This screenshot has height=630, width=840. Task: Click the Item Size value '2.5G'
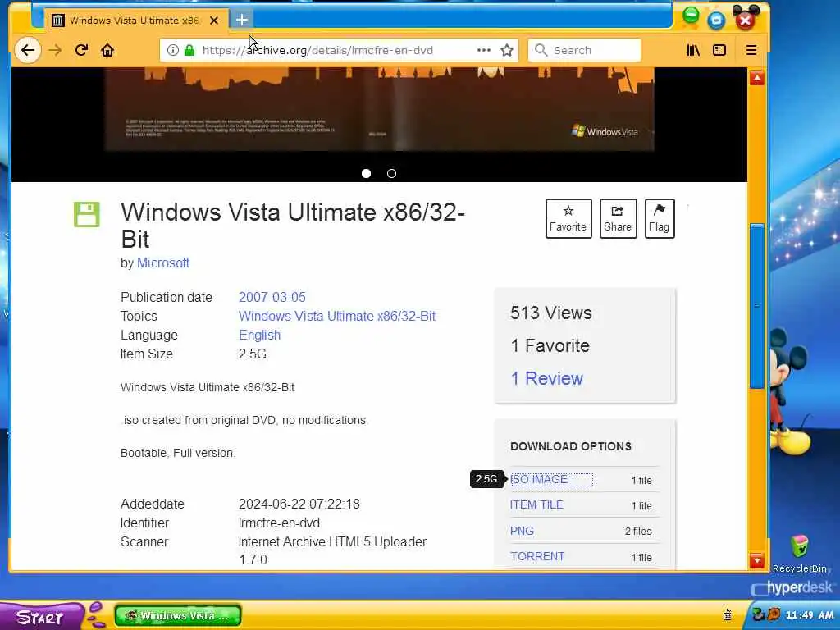pyautogui.click(x=253, y=354)
